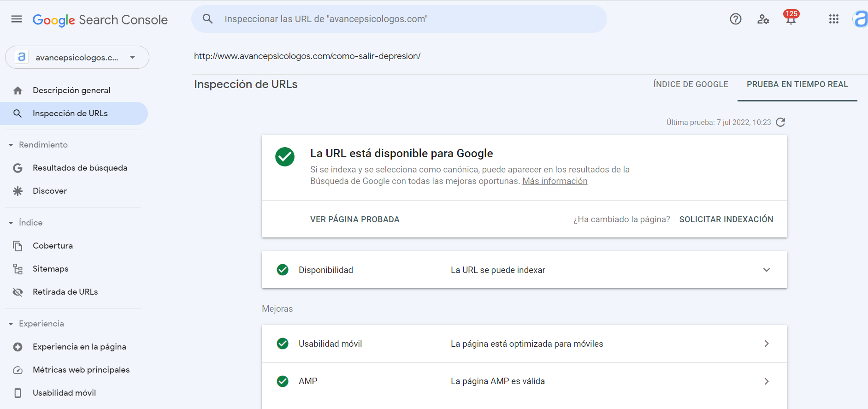Follow the Más información link
Screen dimensions: 868x409
click(x=555, y=181)
